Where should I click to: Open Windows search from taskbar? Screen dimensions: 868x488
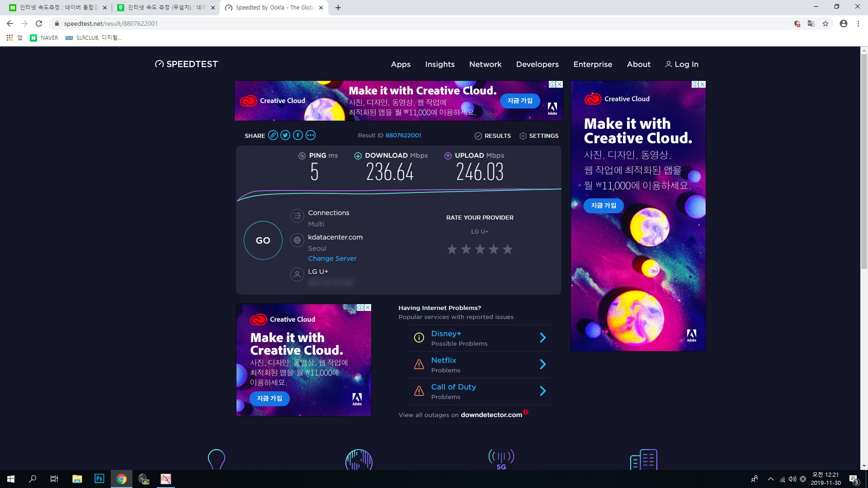tap(33, 479)
